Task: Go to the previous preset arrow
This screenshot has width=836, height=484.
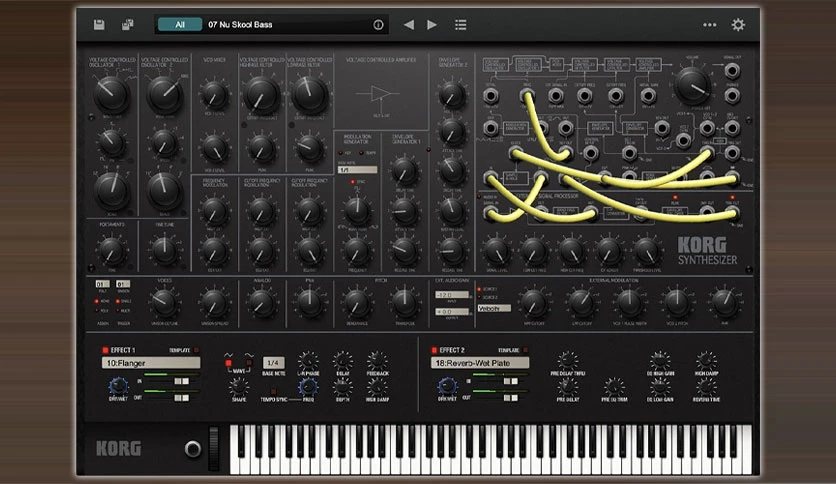Action: 409,25
